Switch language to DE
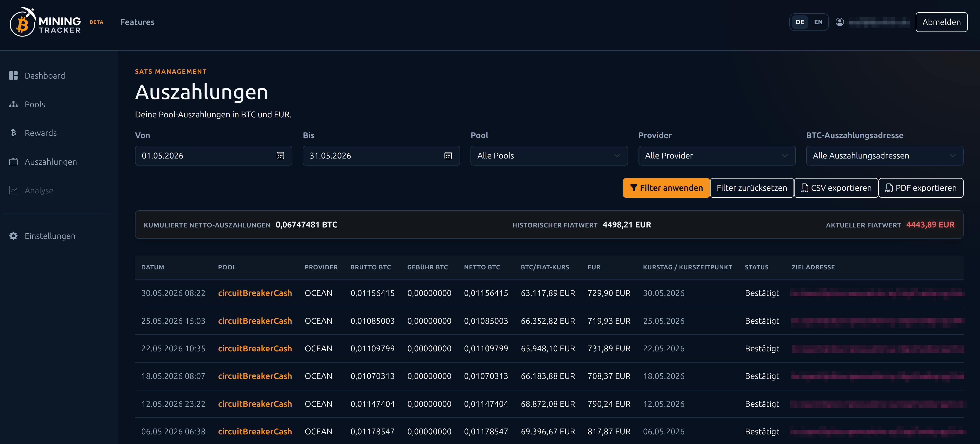Viewport: 980px width, 444px height. point(800,22)
